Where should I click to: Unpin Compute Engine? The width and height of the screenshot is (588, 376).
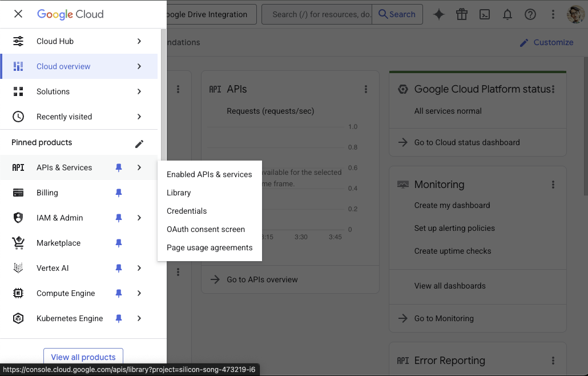[119, 293]
